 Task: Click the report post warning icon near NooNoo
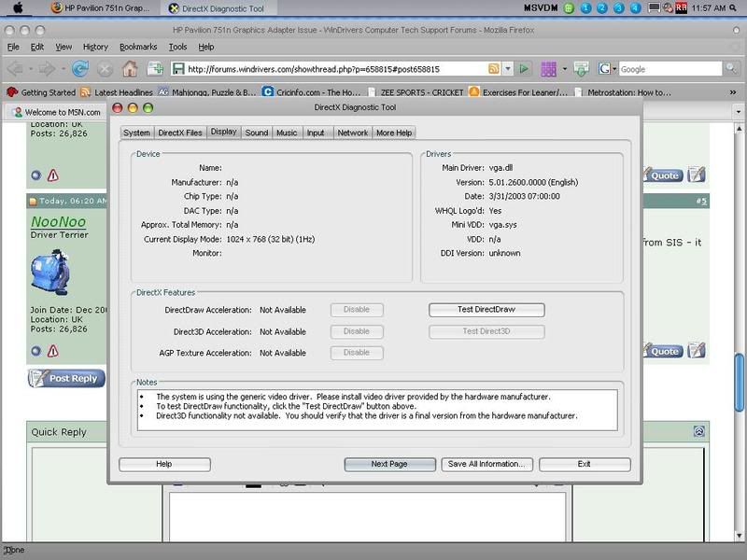coord(53,351)
